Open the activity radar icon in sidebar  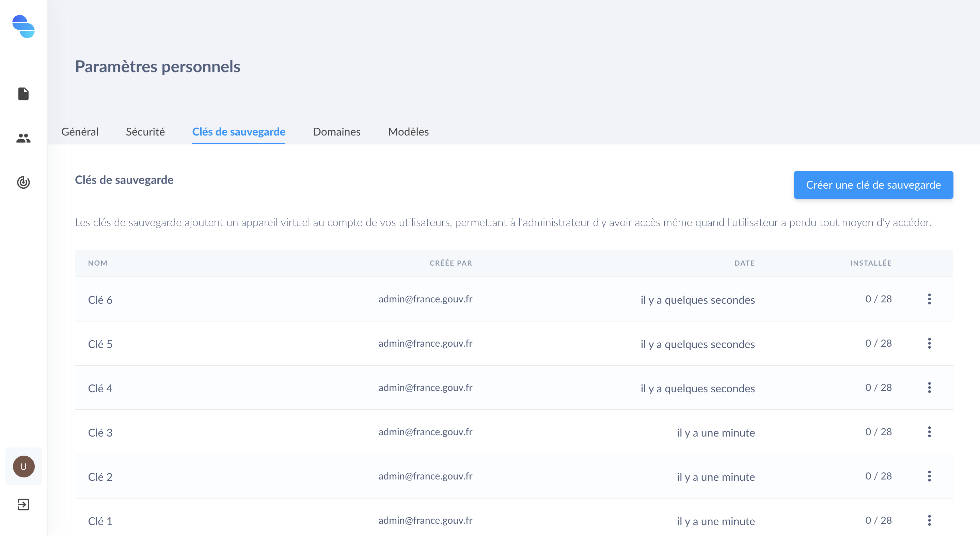coord(23,182)
